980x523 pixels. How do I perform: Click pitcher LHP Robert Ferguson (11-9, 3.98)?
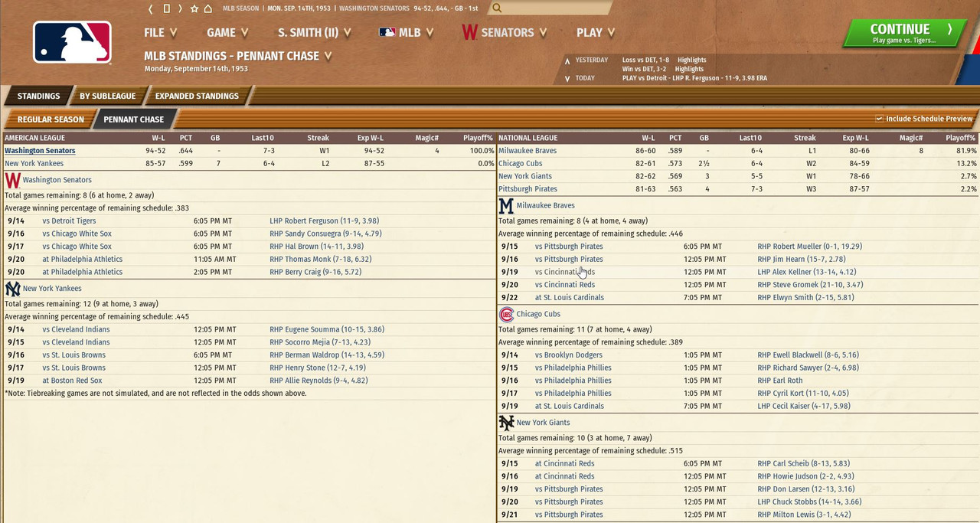(x=325, y=221)
